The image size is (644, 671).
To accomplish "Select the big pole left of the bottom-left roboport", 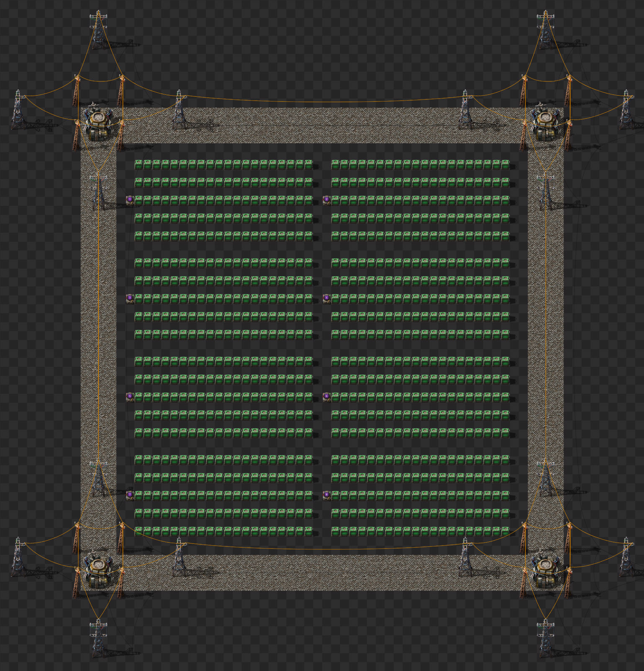I will click(x=18, y=557).
